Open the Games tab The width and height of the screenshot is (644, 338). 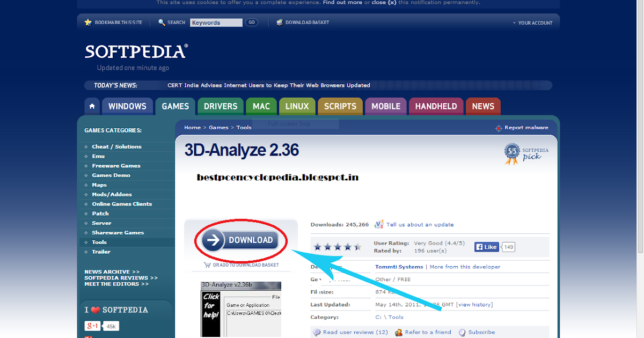(x=175, y=106)
